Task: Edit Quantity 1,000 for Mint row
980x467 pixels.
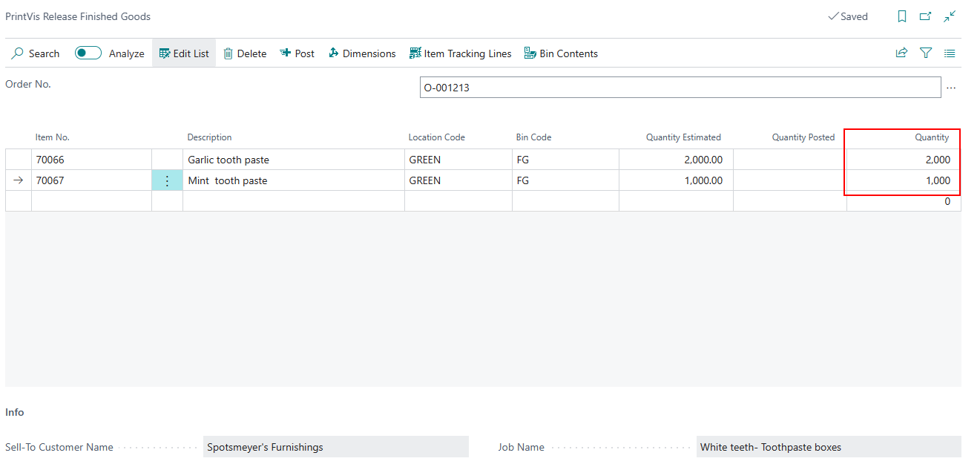Action: pyautogui.click(x=904, y=180)
